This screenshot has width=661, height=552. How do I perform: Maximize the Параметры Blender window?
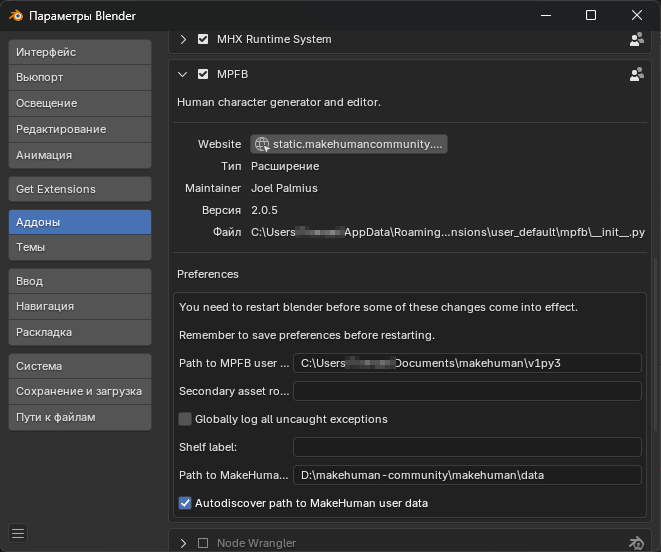point(591,16)
